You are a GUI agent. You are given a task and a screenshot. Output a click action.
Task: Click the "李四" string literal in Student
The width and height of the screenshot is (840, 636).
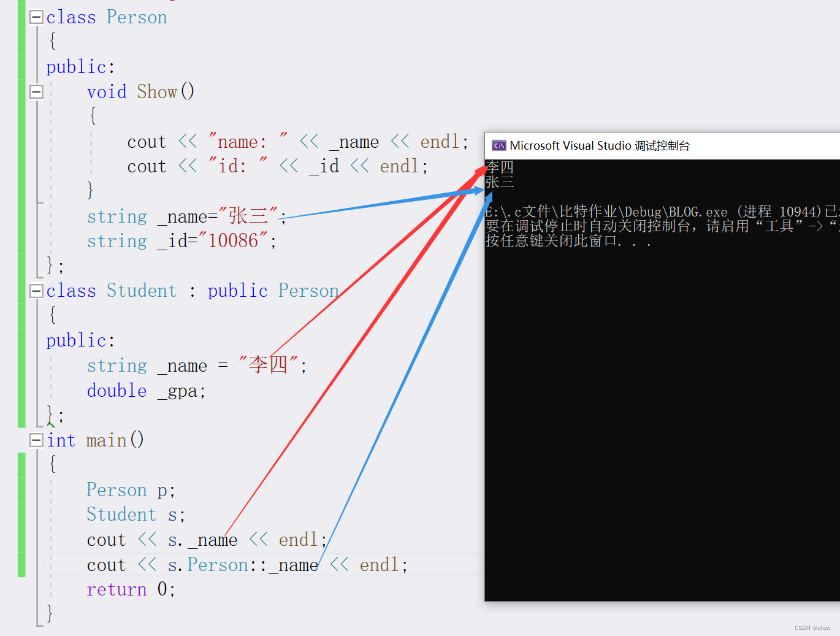[x=269, y=365]
